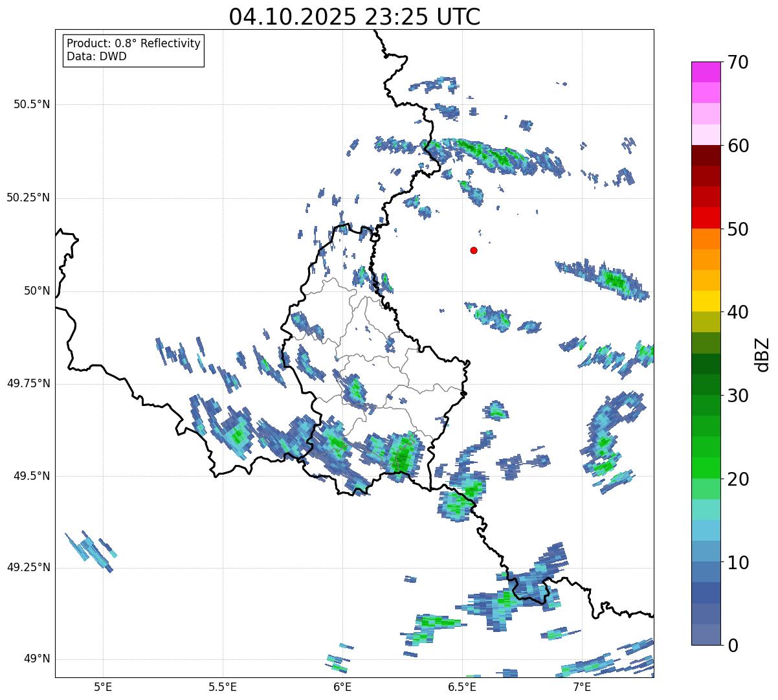Click the colorbar '20' tick label
The image size is (778, 700).
(x=738, y=479)
